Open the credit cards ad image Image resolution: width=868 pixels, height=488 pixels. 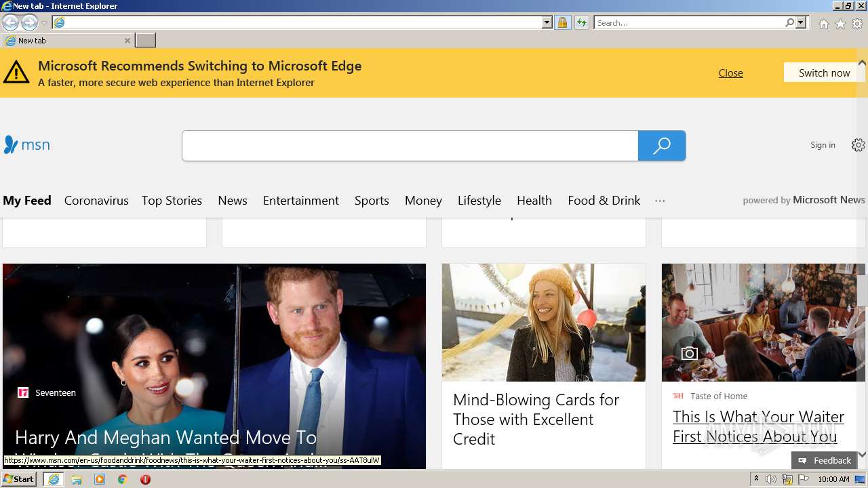pos(544,323)
